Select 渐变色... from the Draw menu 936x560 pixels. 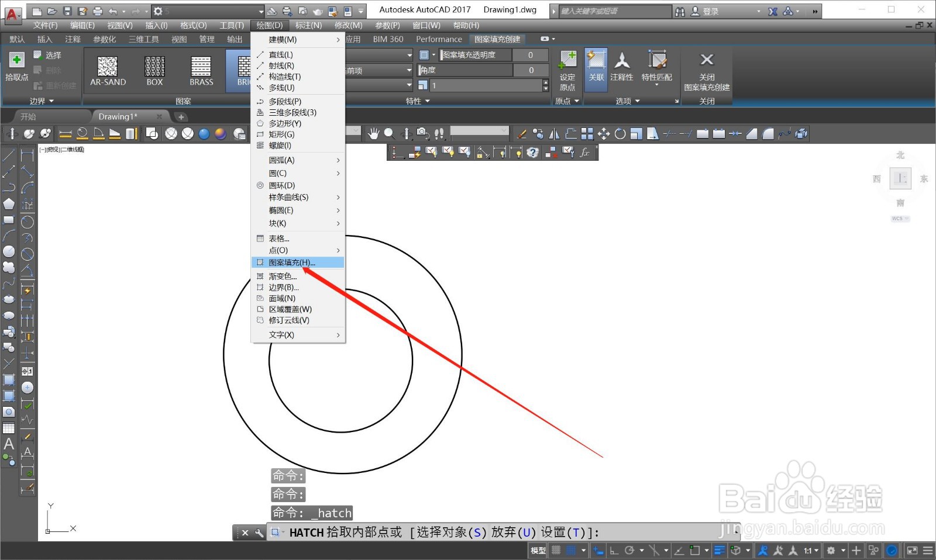[298, 276]
